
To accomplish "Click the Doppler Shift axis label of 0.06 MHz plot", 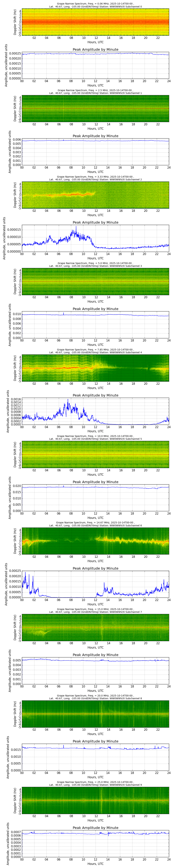I will point(15,22).
